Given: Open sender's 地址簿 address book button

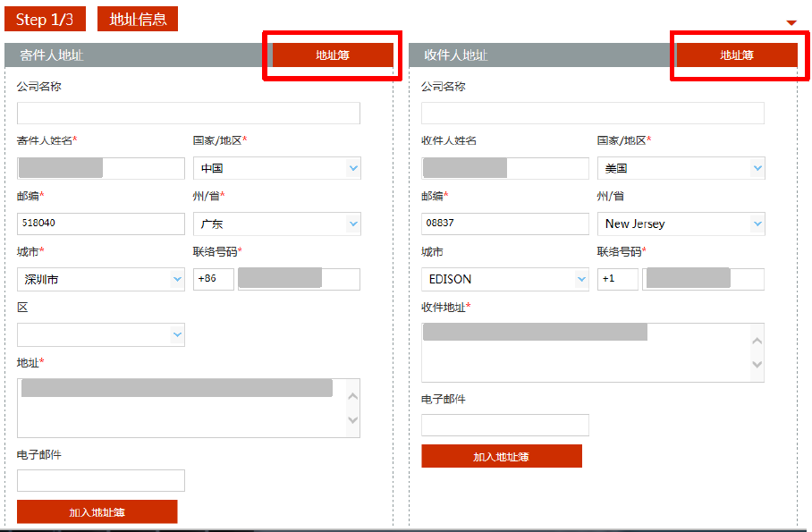Looking at the screenshot, I should coord(333,55).
